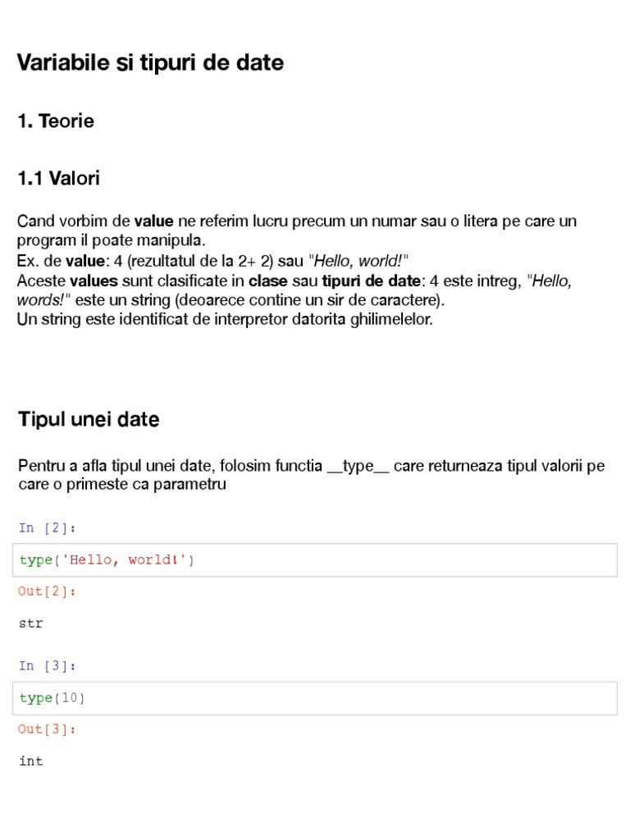The height and width of the screenshot is (840, 630).
Task: Click the 'In [3]:' prompt label
Action: coord(48,665)
